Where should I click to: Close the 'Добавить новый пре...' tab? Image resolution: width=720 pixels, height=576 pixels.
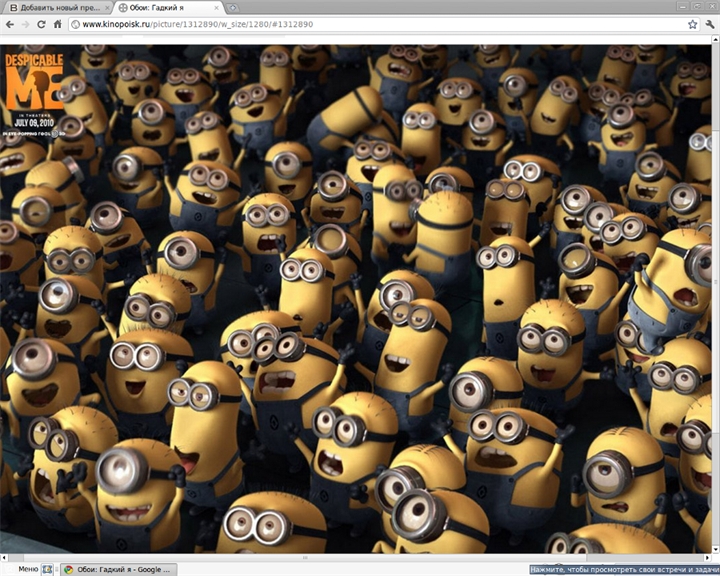pyautogui.click(x=107, y=8)
